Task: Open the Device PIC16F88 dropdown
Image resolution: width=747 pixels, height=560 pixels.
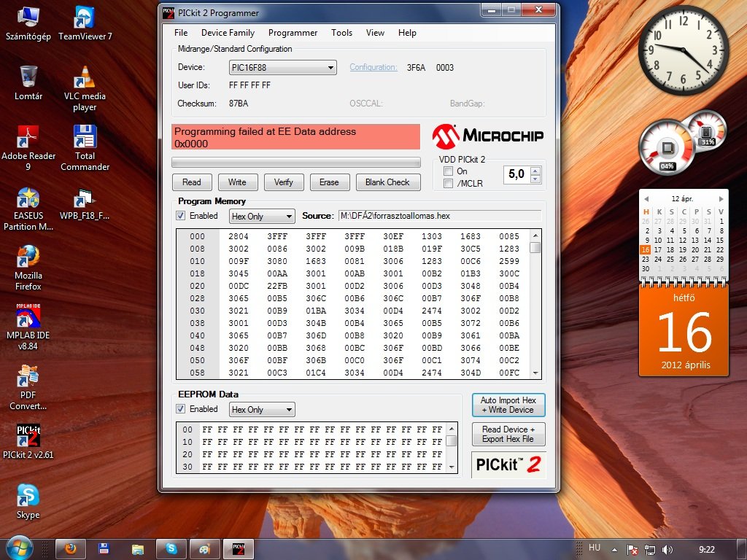Action: [x=282, y=68]
